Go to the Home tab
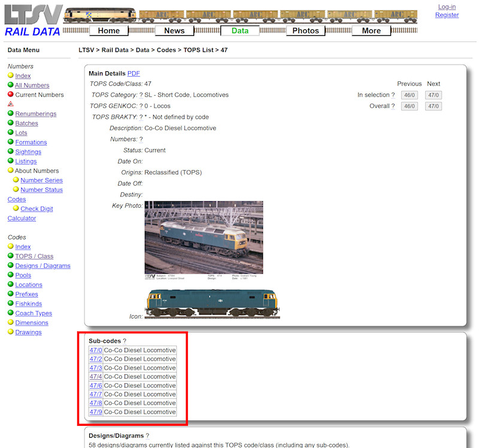Image resolution: width=479 pixels, height=448 pixels. [x=108, y=31]
